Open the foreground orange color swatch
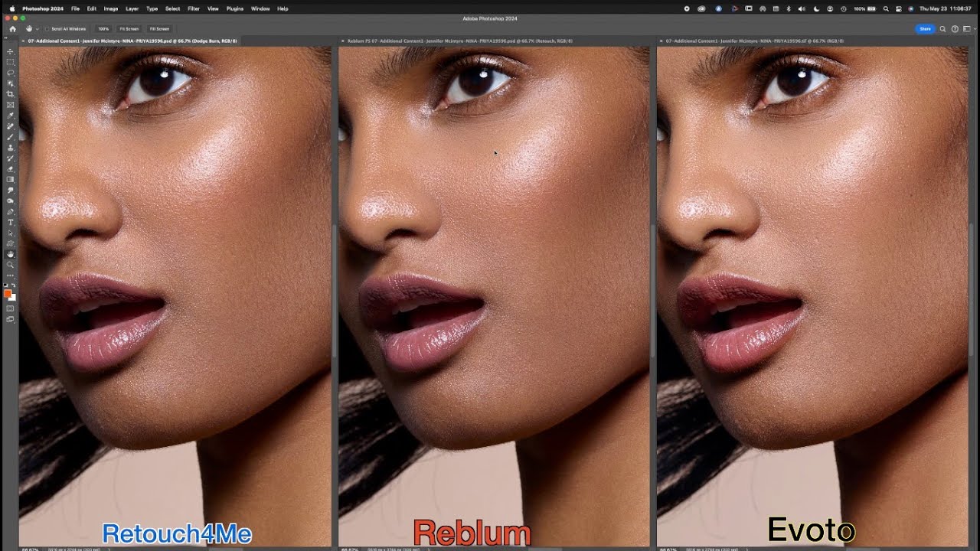The height and width of the screenshot is (551, 980). (8, 294)
